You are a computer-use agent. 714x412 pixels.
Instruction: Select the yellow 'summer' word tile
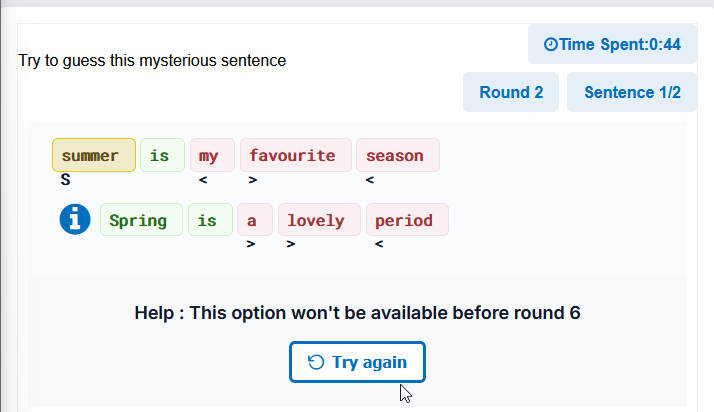94,155
